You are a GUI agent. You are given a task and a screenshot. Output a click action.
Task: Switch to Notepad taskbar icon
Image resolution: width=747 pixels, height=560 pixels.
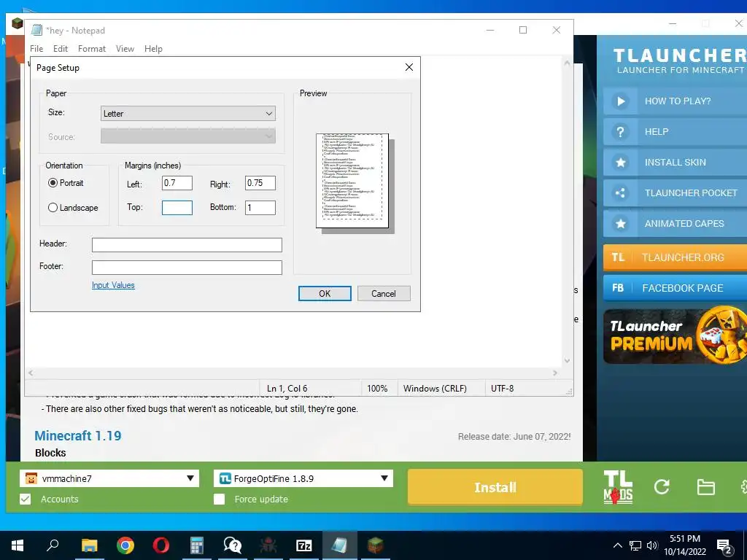point(340,545)
